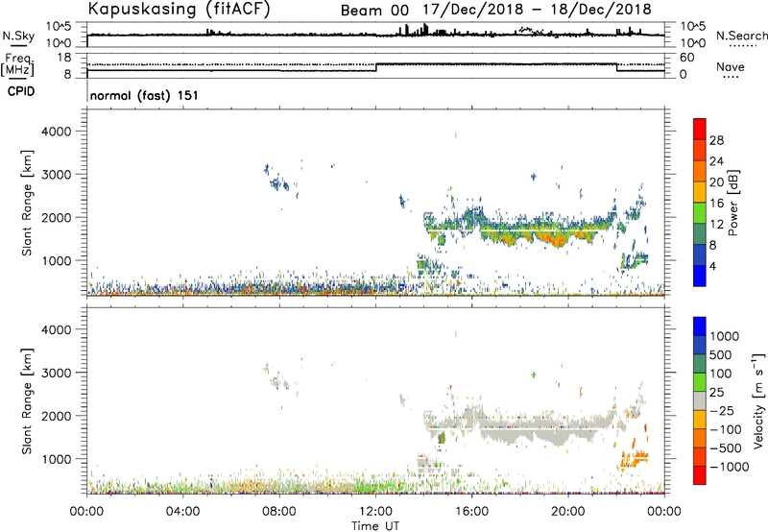Click the red swatch at top of Power colorbar
The width and height of the screenshot is (768, 532).
tap(700, 129)
